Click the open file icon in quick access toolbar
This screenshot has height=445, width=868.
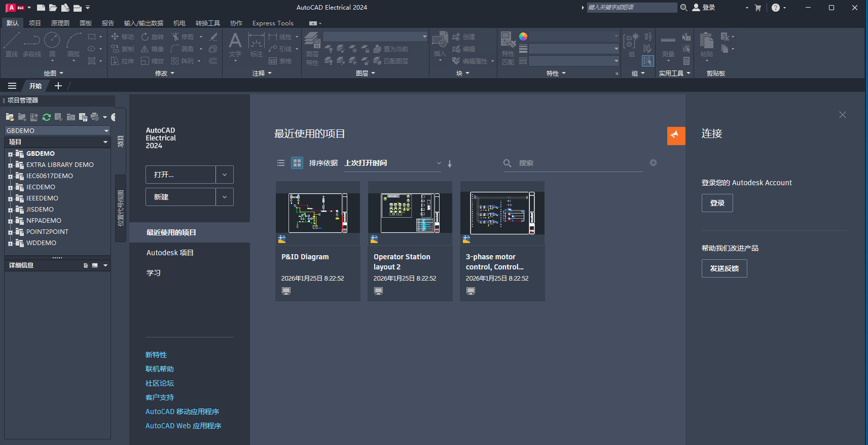click(x=53, y=8)
